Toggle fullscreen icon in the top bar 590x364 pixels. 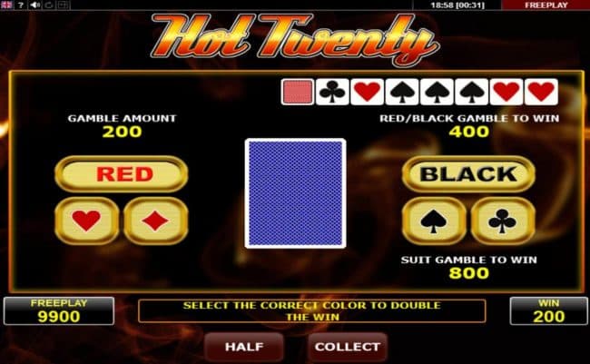point(63,5)
